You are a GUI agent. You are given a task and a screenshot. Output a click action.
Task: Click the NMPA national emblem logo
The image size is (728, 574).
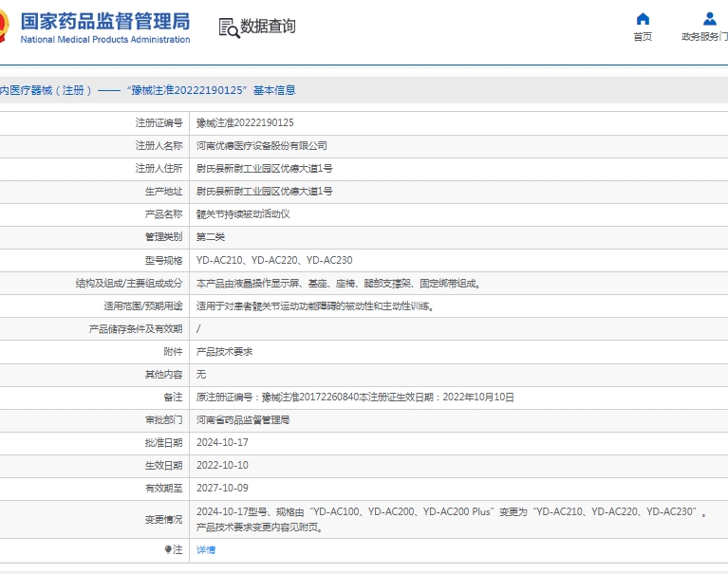point(4,27)
